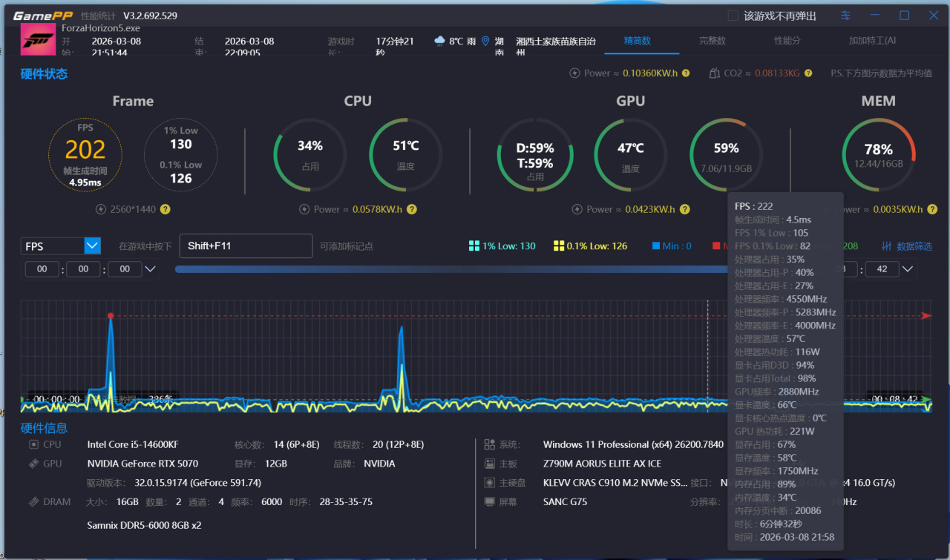This screenshot has width=950, height=560.
Task: Click the bolt icon beside CPU Power
Action: click(304, 209)
